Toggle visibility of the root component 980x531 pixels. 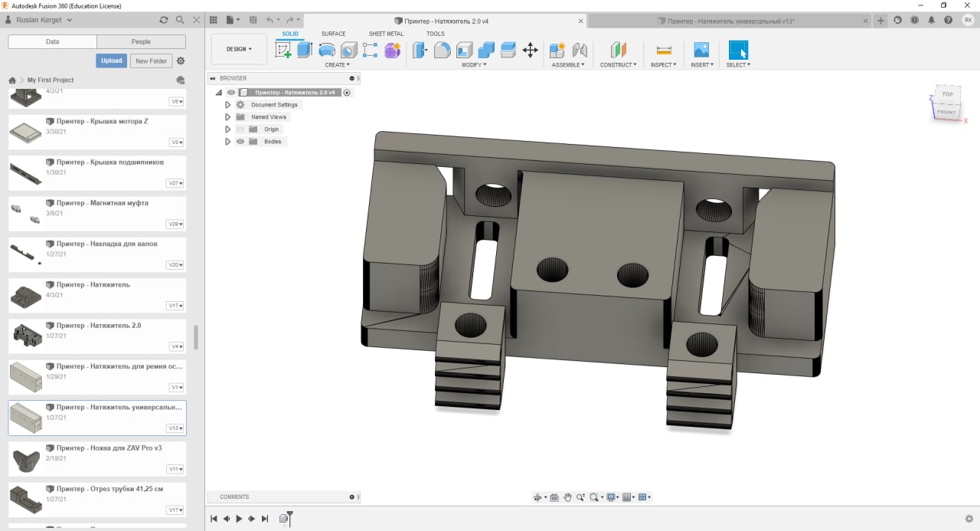pyautogui.click(x=231, y=93)
